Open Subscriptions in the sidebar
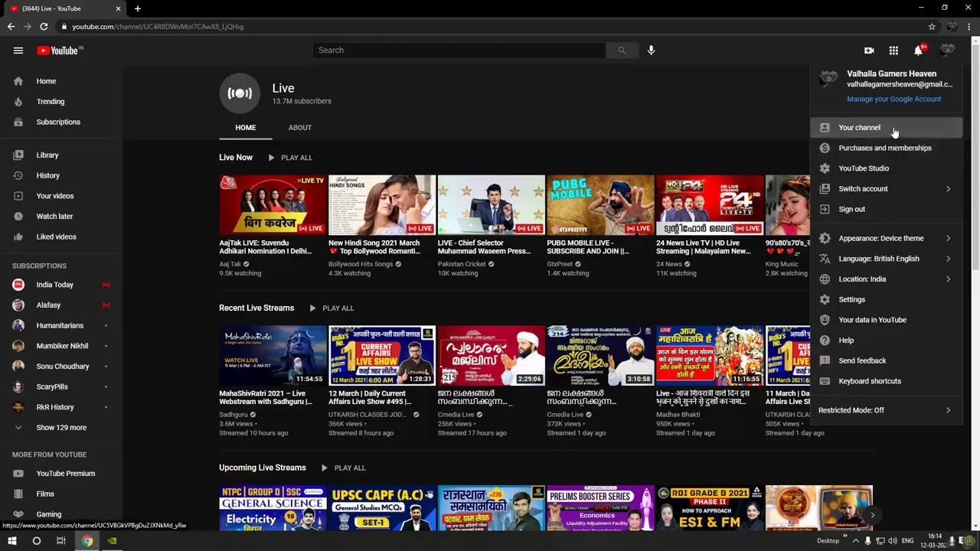The image size is (980, 551). point(61,122)
